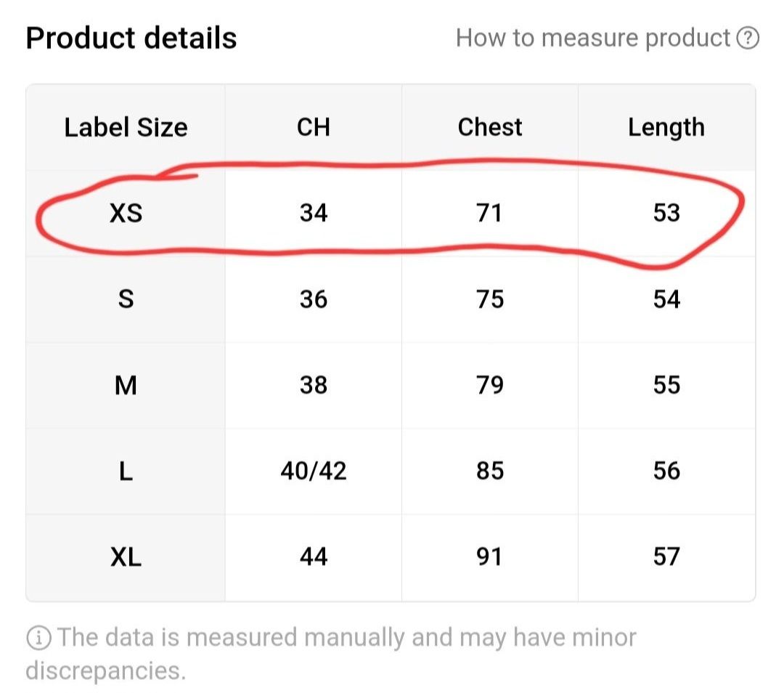Select the S label size row
This screenshot has width=784, height=693.
point(391,299)
